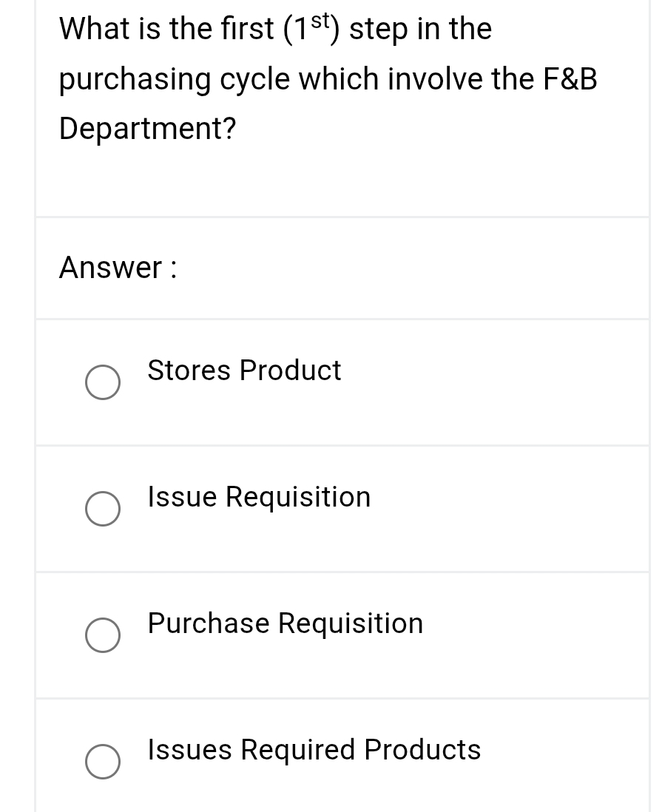
Task: Click the Answer section header
Action: point(118,268)
